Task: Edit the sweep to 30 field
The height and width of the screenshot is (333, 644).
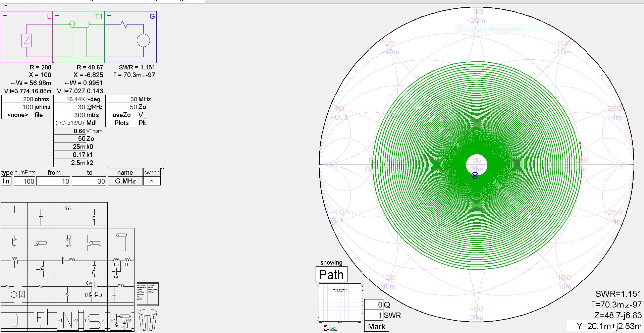Action: (89, 181)
